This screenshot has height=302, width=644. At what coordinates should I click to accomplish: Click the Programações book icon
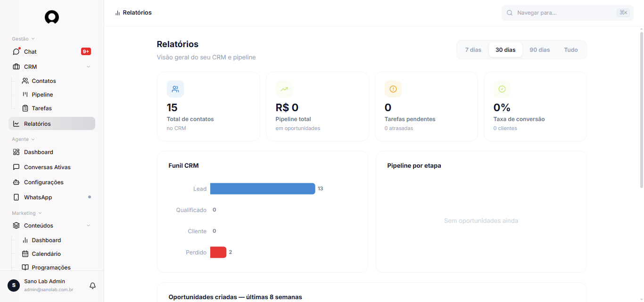[x=25, y=267]
